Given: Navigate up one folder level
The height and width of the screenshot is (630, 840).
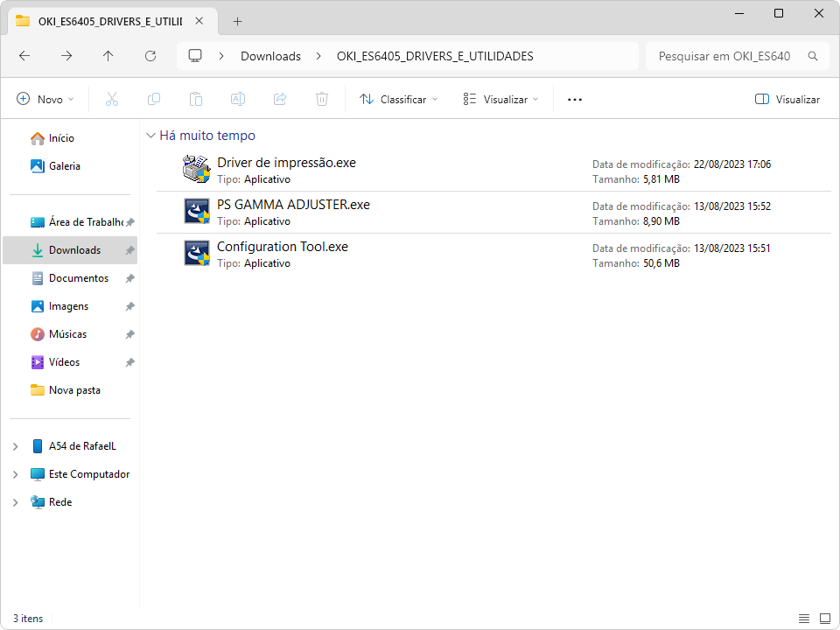Looking at the screenshot, I should coord(108,56).
